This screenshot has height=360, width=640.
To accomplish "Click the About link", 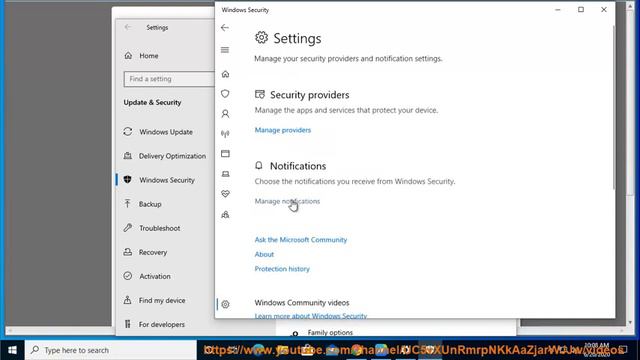I will 264,254.
